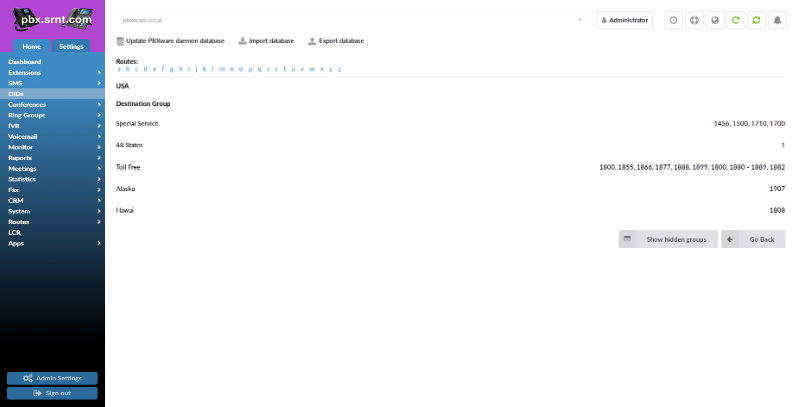Click the Go Back button
This screenshot has height=407, width=797.
point(753,239)
